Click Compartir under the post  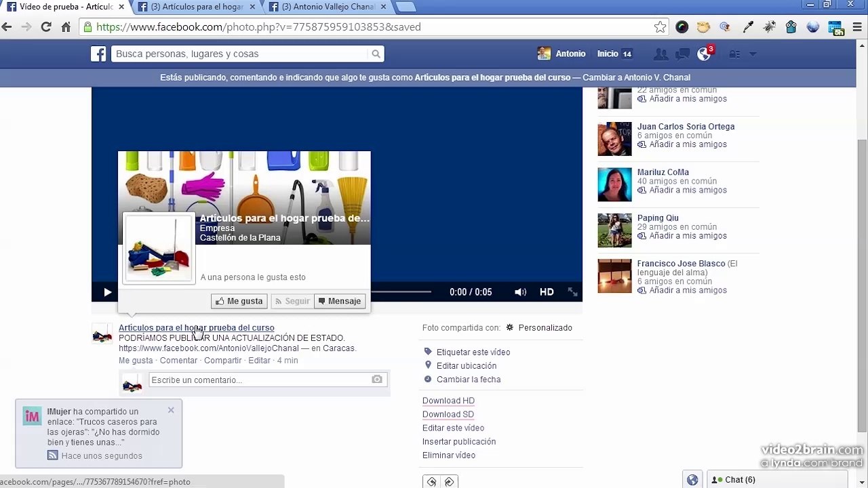pos(222,361)
